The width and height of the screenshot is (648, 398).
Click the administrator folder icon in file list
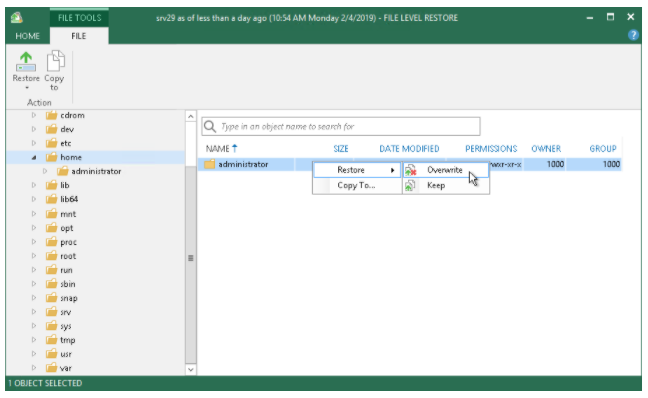point(210,164)
